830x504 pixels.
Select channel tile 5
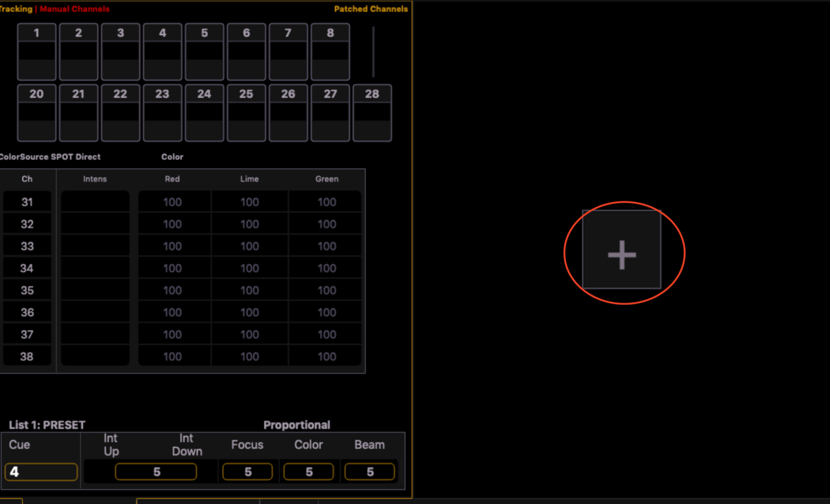coord(204,51)
